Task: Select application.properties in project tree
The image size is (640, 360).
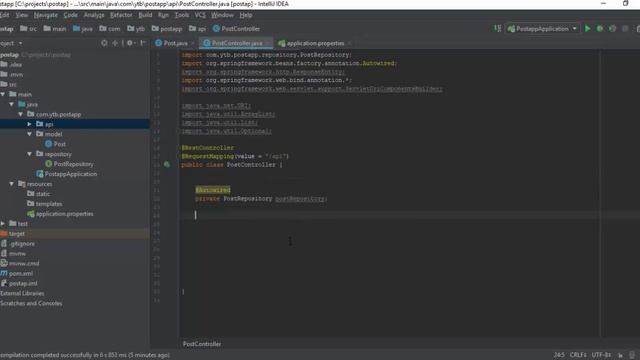Action: tap(60, 214)
